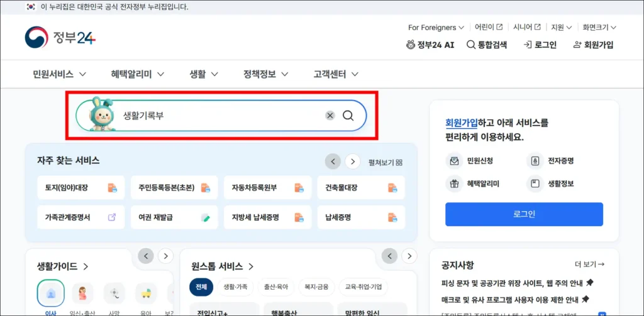644x316 pixels.
Task: Open the 고객센터 menu
Action: (x=336, y=74)
